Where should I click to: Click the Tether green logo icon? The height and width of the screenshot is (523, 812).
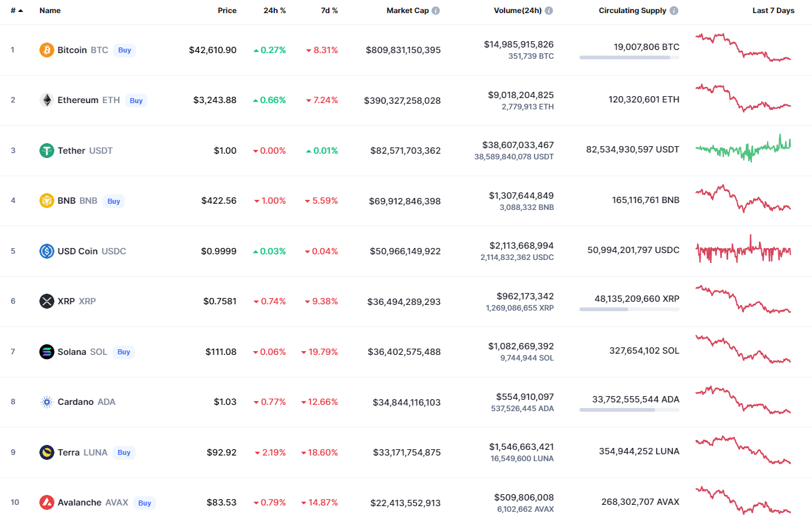47,151
